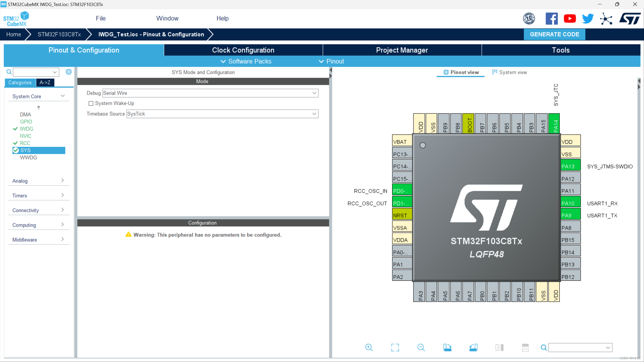644x362 pixels.
Task: Toggle IWDG checkmark in System Core
Action: (x=16, y=129)
